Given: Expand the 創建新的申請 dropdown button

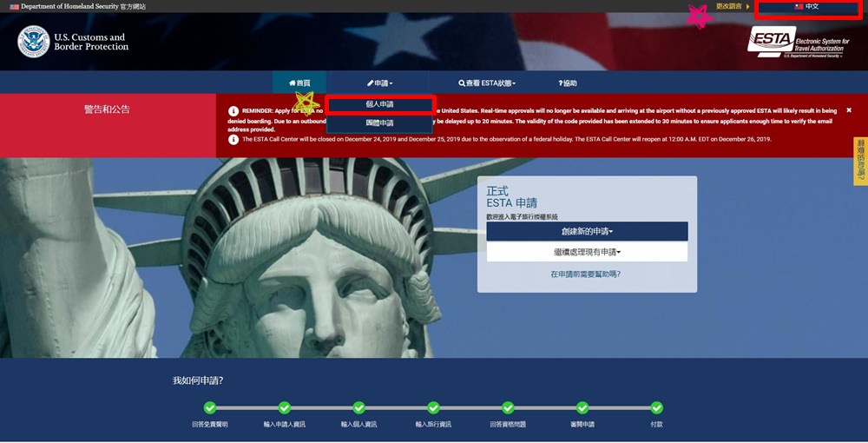Looking at the screenshot, I should click(587, 231).
